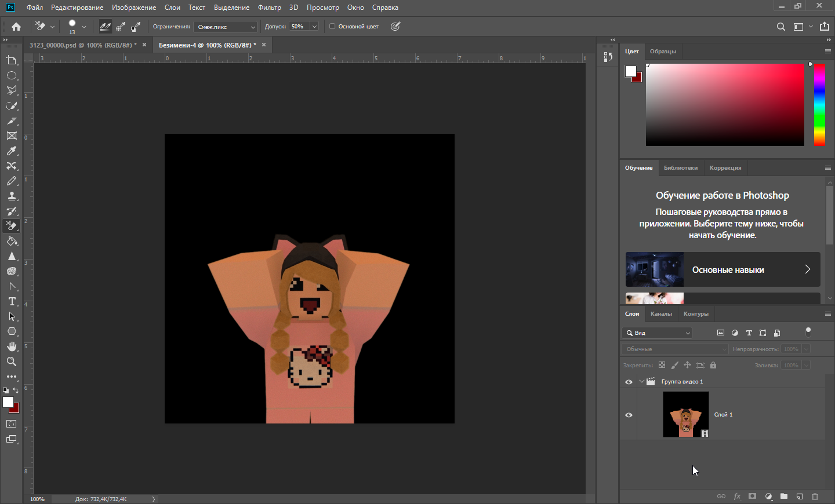Screen dimensions: 835x504
Task: Select the Quick Selection tool
Action: click(x=12, y=106)
